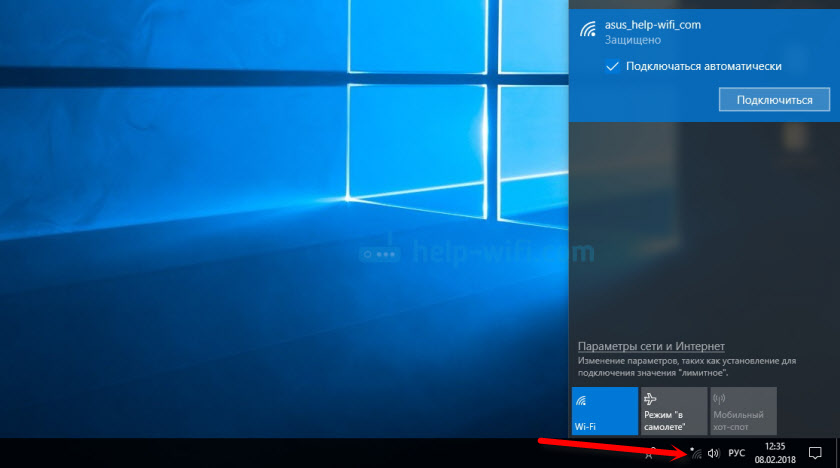
Task: Click the Wi-Fi signal icon beside asus_help-wifi_com
Action: (588, 28)
